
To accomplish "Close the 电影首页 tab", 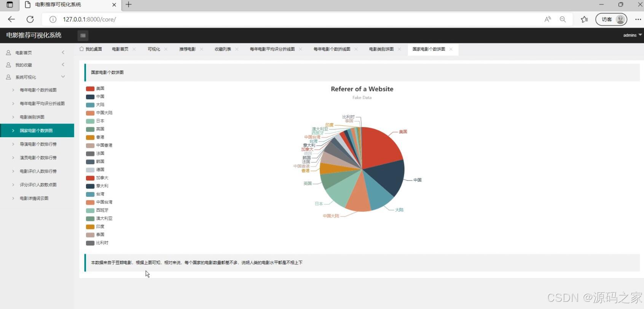I will point(134,49).
